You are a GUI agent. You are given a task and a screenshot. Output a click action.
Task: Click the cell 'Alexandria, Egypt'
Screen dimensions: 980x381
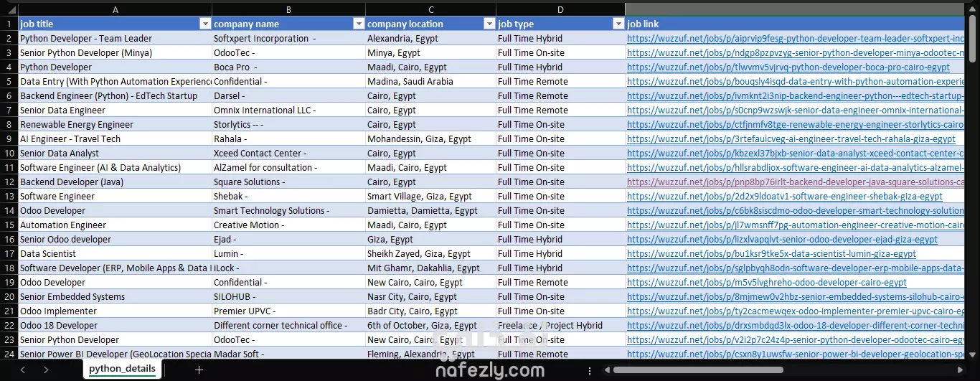430,38
